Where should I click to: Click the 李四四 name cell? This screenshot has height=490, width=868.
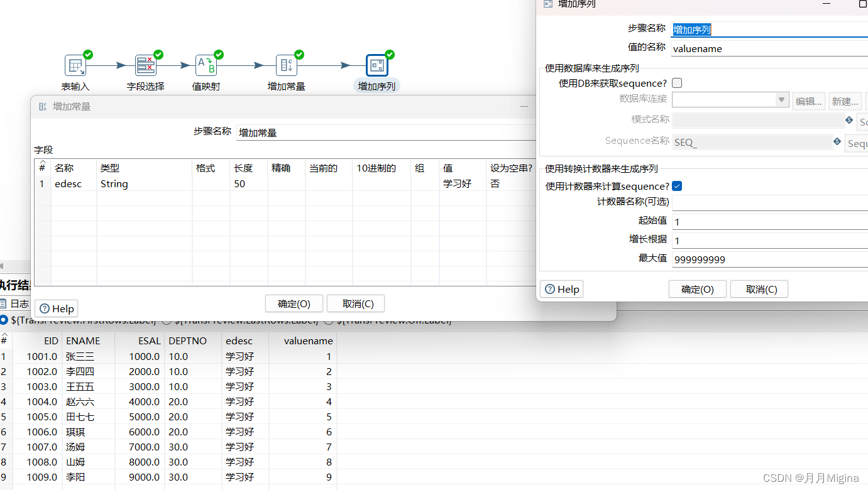(88, 371)
